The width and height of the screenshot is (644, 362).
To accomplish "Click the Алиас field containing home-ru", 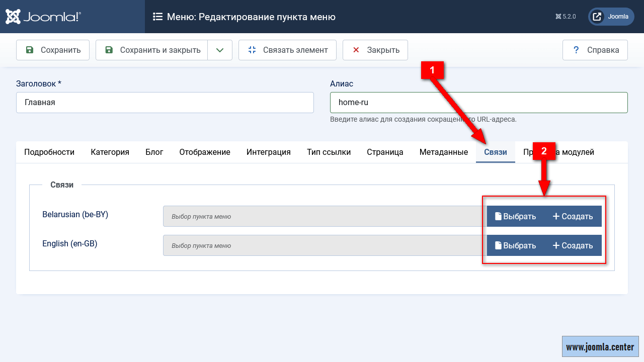I will pyautogui.click(x=478, y=102).
